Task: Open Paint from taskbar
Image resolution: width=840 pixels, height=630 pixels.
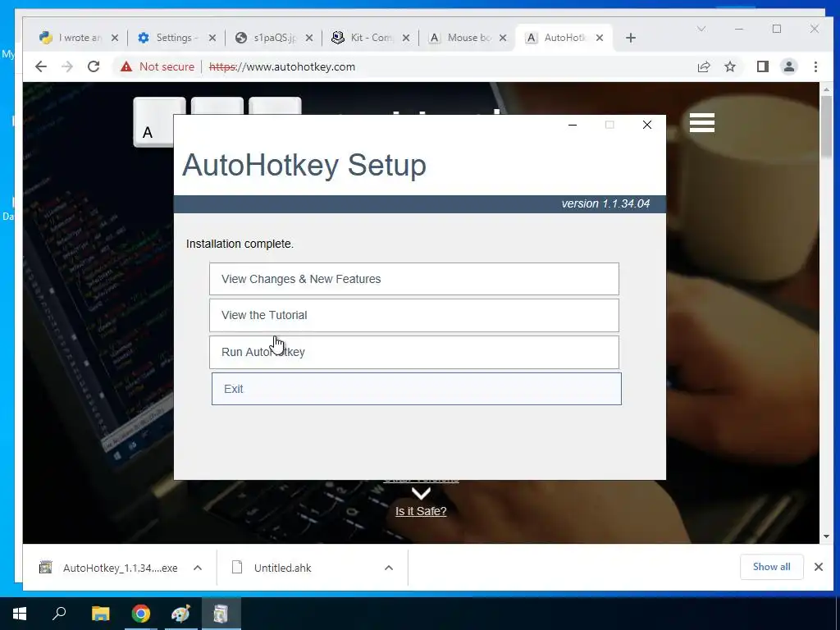Action: point(181,614)
